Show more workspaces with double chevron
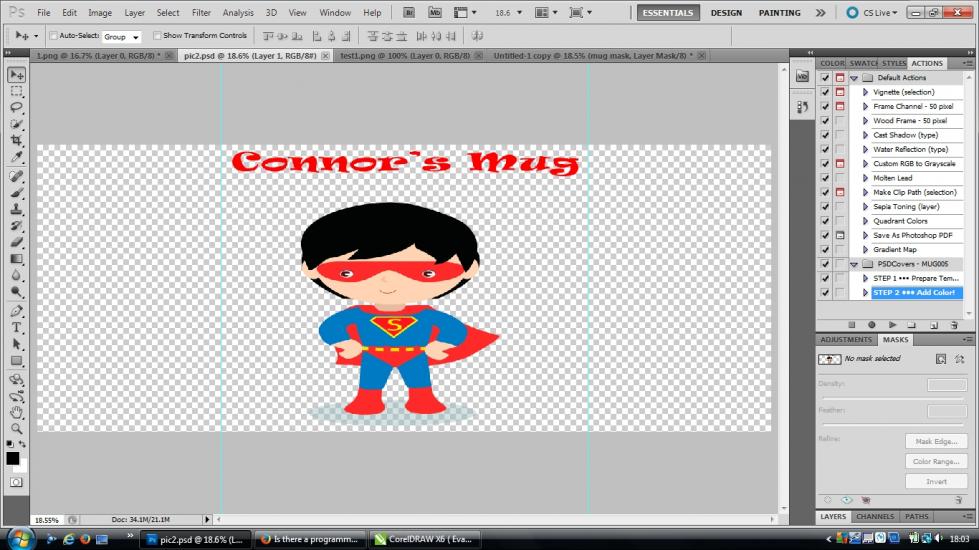 [820, 12]
